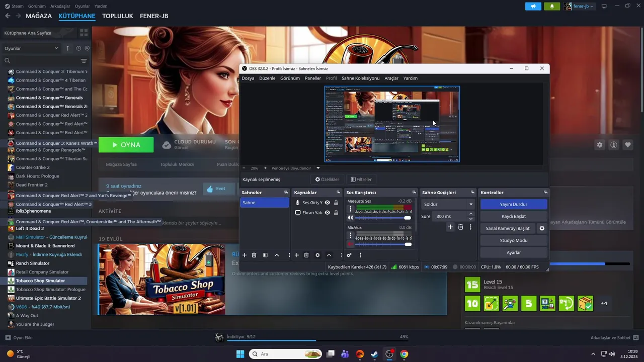Move source up with Kaynaklar arrow

tap(329, 255)
